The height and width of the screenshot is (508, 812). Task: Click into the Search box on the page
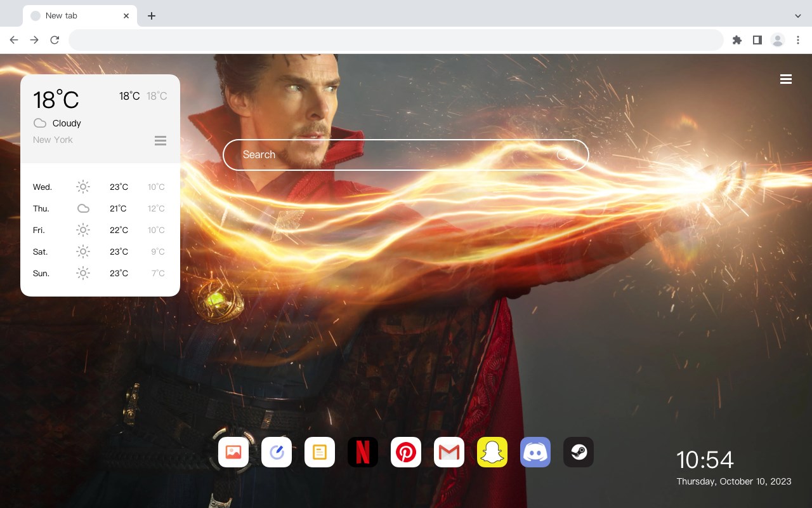[406, 155]
